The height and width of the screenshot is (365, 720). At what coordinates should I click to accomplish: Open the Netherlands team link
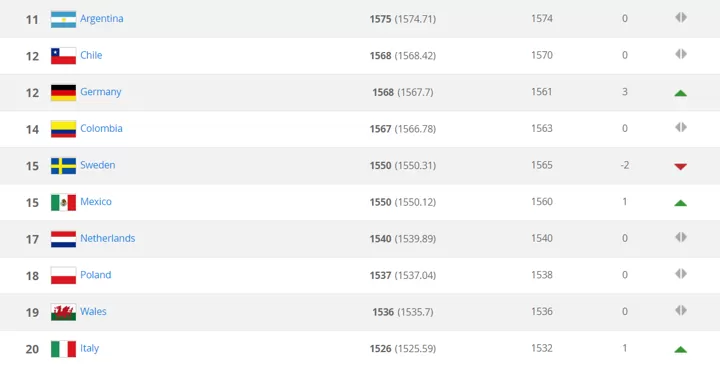pyautogui.click(x=107, y=238)
